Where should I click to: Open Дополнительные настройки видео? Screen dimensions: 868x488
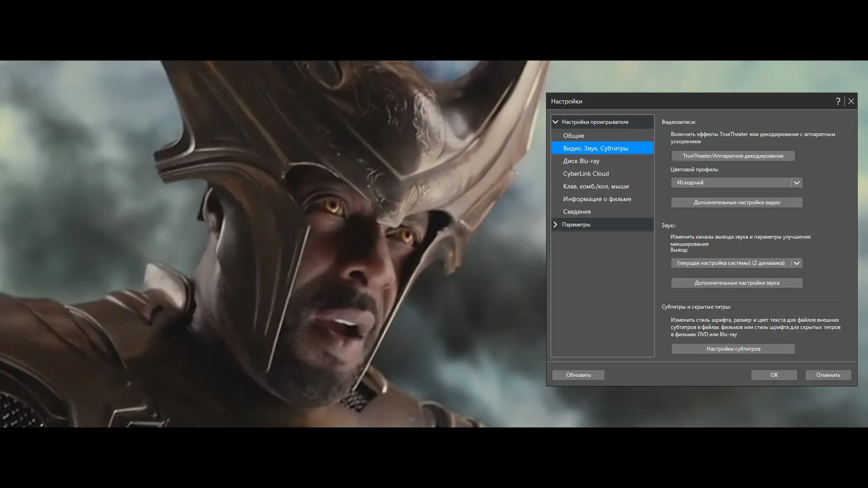pyautogui.click(x=736, y=202)
